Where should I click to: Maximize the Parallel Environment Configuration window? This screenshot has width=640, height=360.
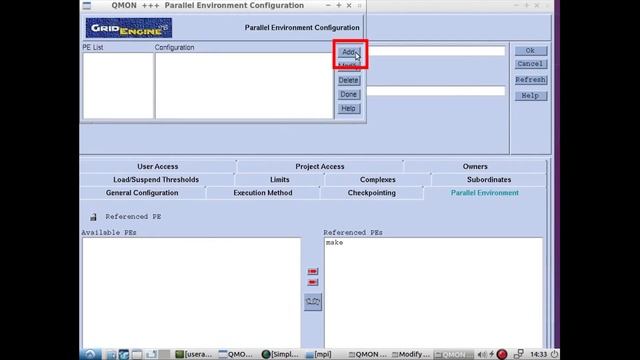pos(338,6)
